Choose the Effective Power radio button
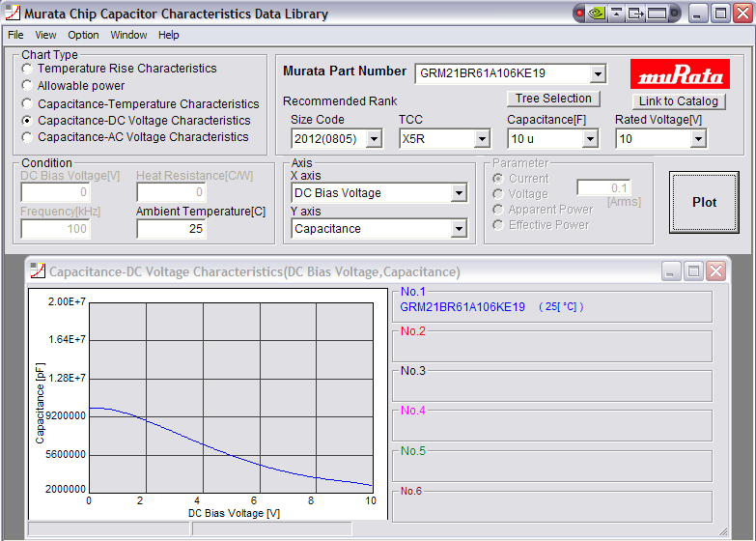Screen dimensions: 756x541 click(x=498, y=225)
